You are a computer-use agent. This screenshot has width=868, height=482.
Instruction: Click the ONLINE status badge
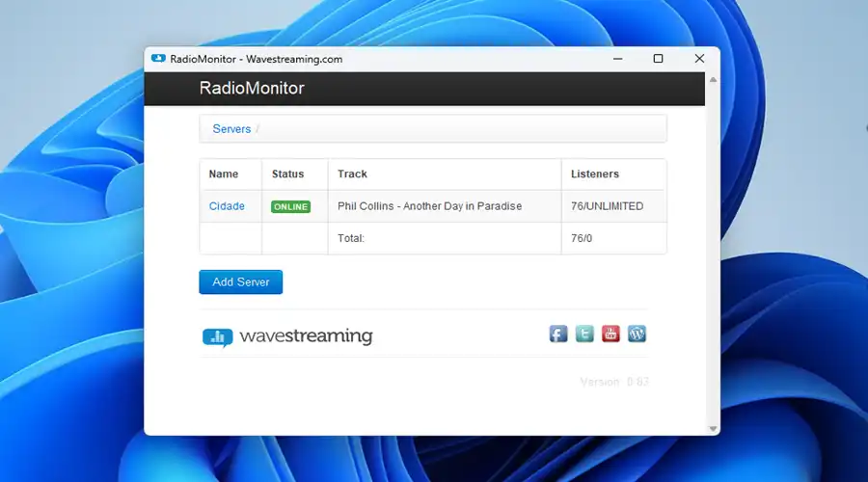click(x=290, y=206)
